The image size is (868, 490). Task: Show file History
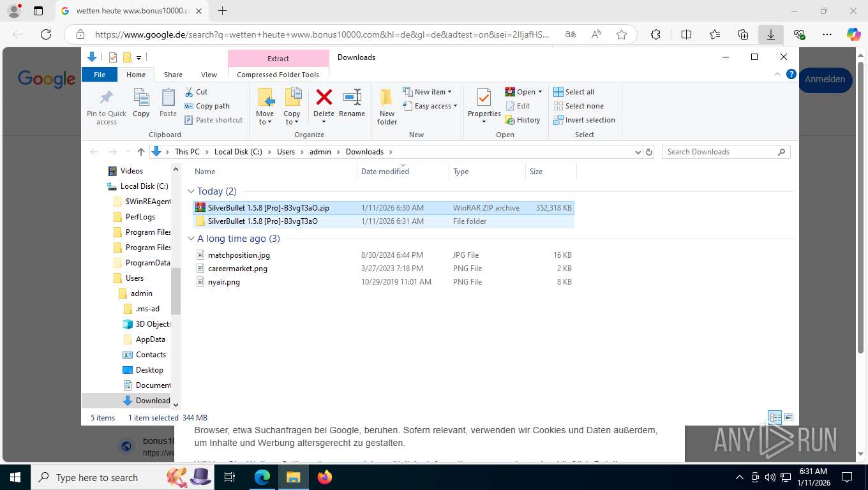click(523, 120)
